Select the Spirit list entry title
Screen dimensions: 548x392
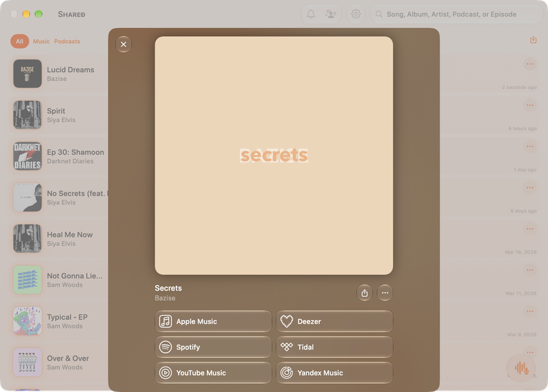[x=56, y=111]
